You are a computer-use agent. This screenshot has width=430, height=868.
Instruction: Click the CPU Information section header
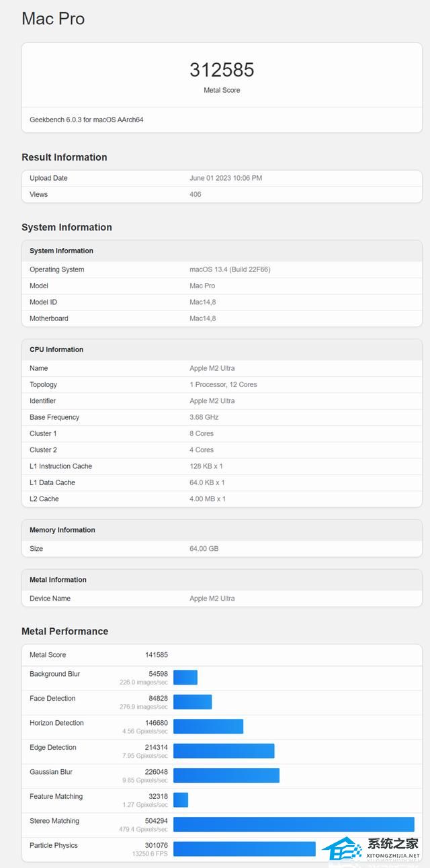click(x=56, y=349)
